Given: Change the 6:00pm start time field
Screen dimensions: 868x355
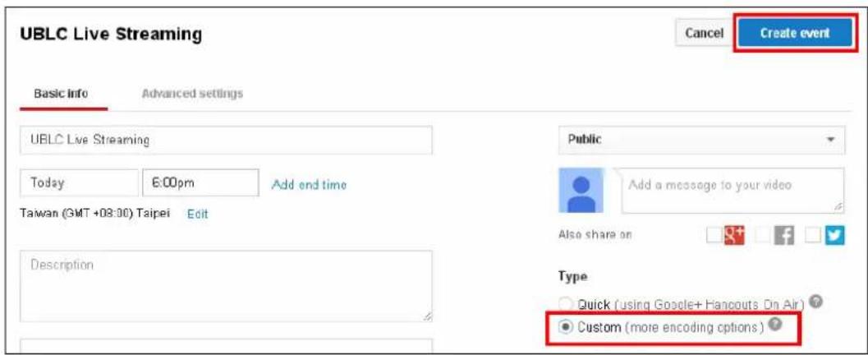Looking at the screenshot, I should [x=200, y=182].
